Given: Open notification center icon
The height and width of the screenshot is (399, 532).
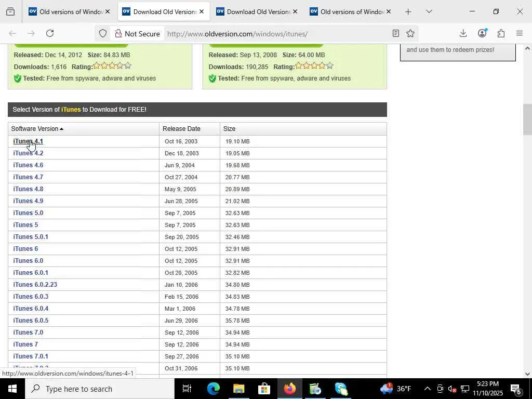Looking at the screenshot, I should coord(516,389).
